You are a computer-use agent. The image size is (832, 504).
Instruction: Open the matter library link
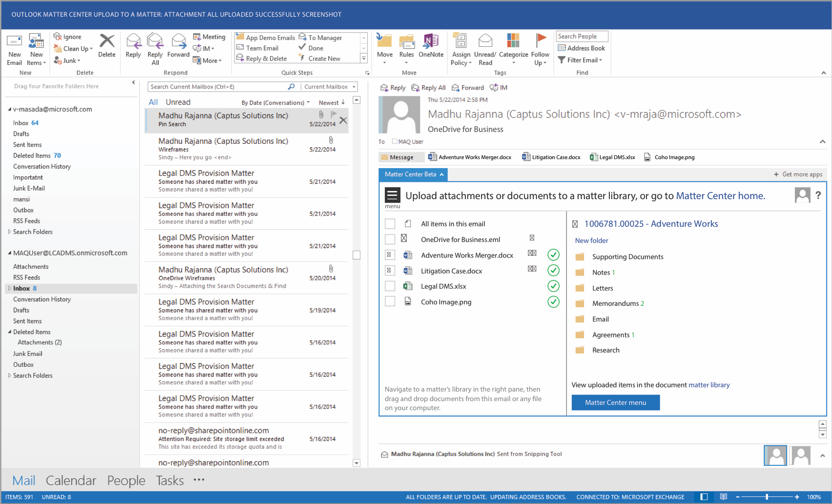point(709,385)
